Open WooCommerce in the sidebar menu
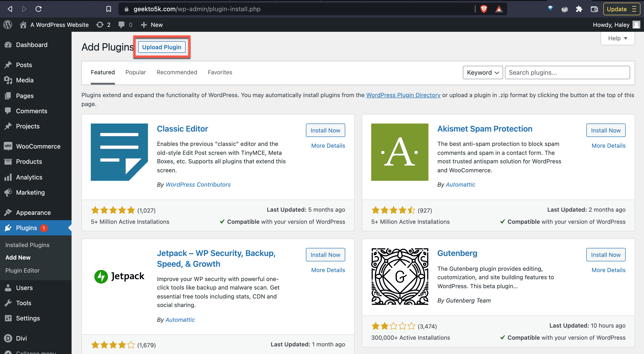This screenshot has height=354, width=644. coord(38,146)
